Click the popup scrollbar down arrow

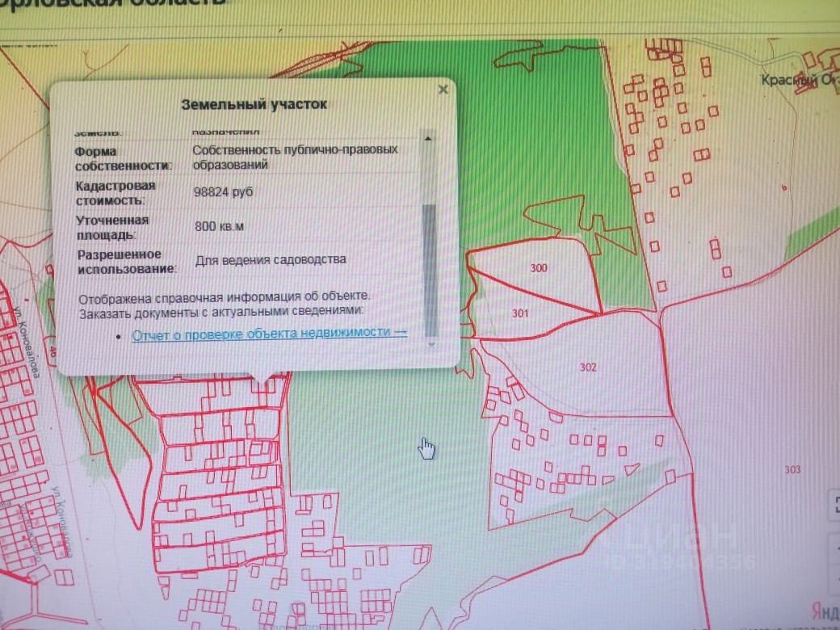431,345
